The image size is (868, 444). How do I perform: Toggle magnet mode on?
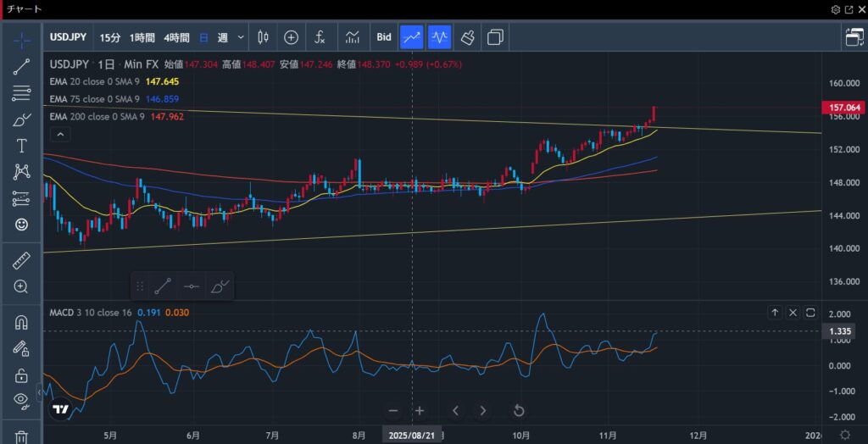[x=21, y=322]
